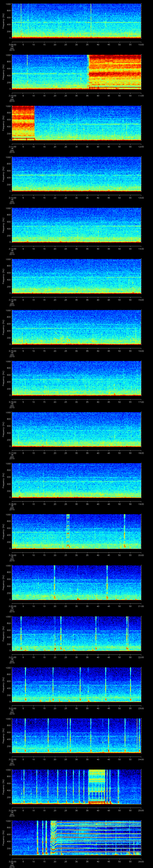
Task: Select the 18:00 end time label
Action: 141,453
